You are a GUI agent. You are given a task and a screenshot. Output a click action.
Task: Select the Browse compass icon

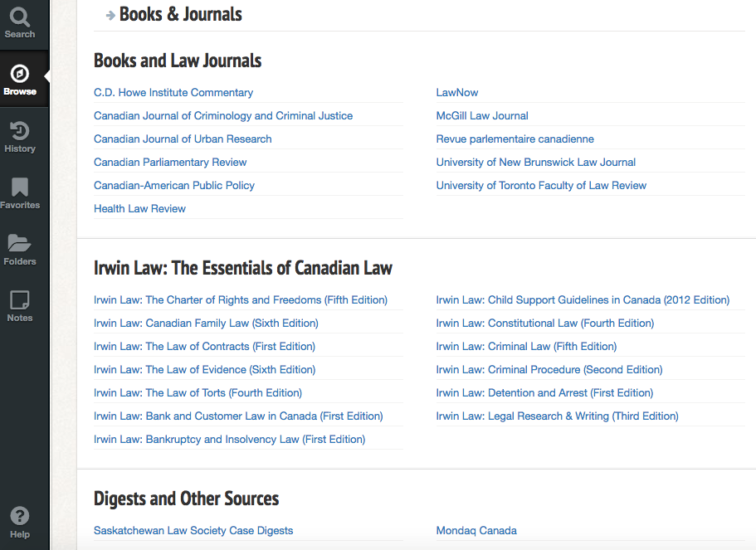20,74
